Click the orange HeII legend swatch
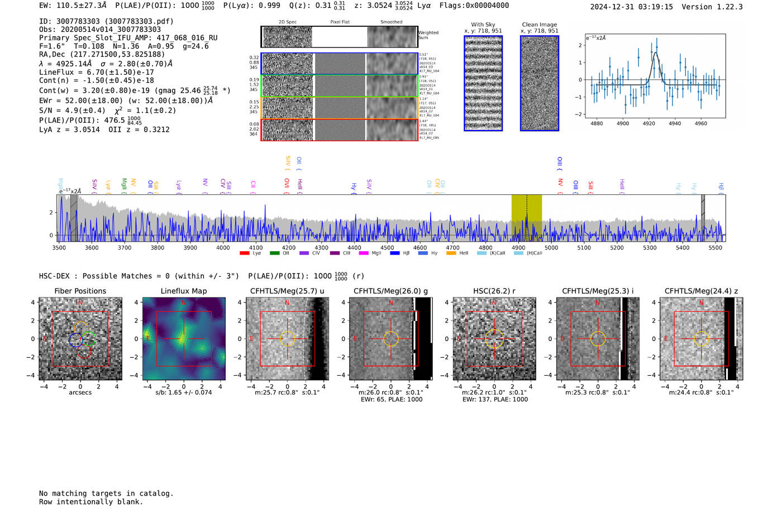Image resolution: width=782 pixels, height=532 pixels. [451, 253]
